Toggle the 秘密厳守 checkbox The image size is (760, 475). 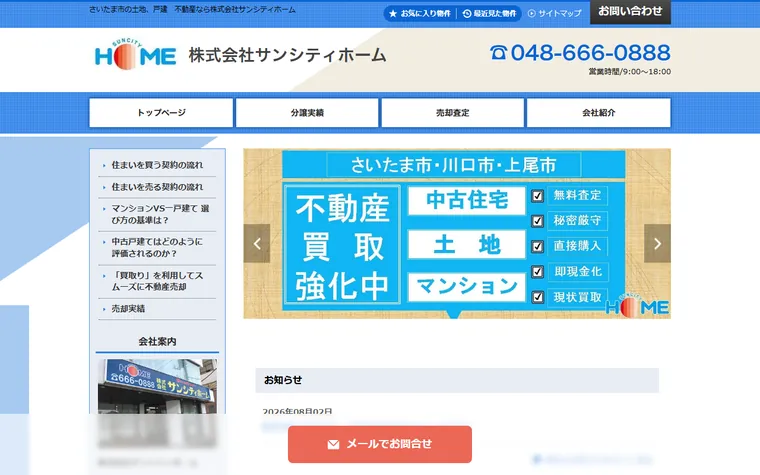tap(538, 221)
